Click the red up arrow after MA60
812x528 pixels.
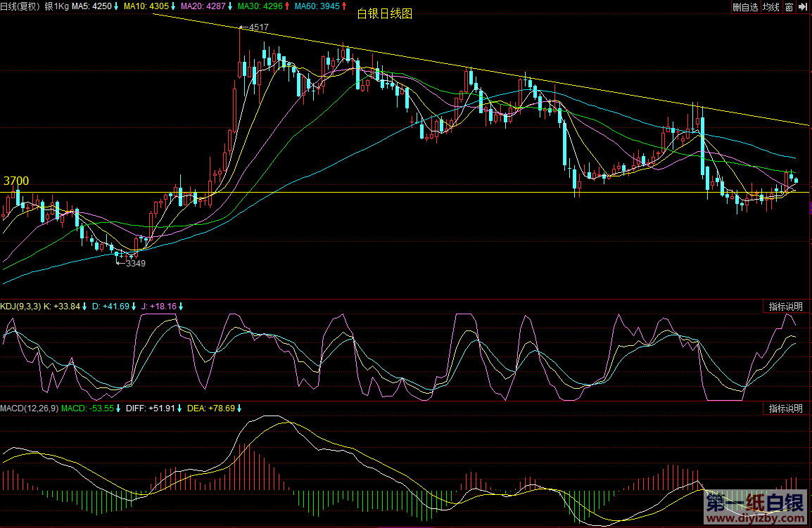click(345, 6)
